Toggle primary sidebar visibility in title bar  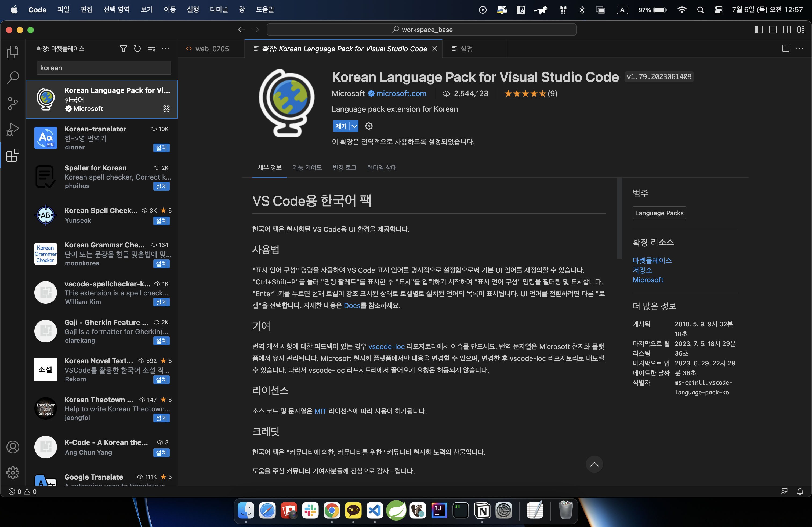point(759,30)
